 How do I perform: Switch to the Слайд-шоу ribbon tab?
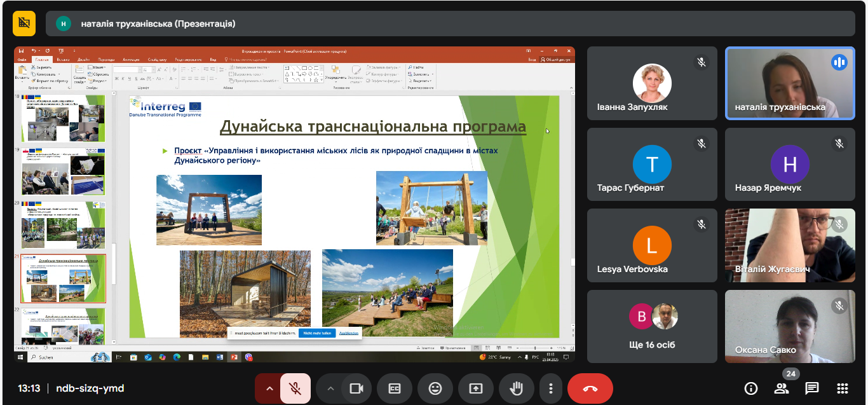click(x=157, y=60)
